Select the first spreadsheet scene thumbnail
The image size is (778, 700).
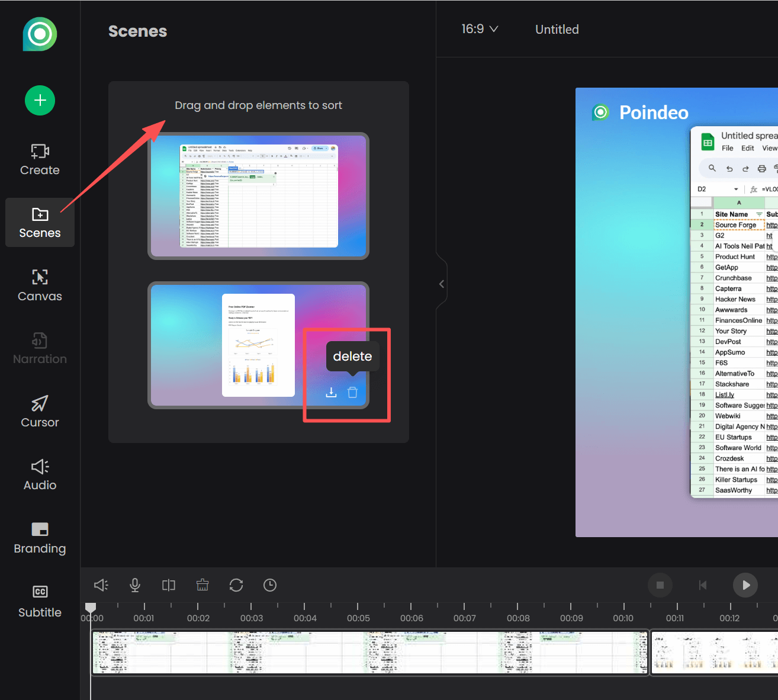point(259,196)
